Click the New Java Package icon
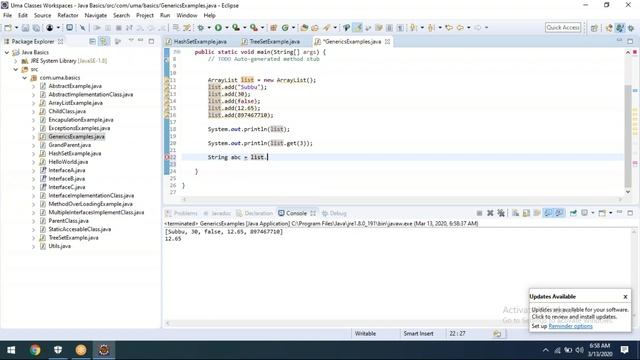Screen dimensions: 640x360 click(273, 28)
